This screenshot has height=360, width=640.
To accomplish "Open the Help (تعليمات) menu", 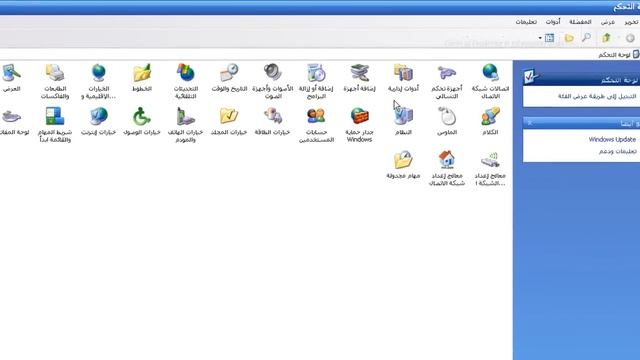I will 526,22.
